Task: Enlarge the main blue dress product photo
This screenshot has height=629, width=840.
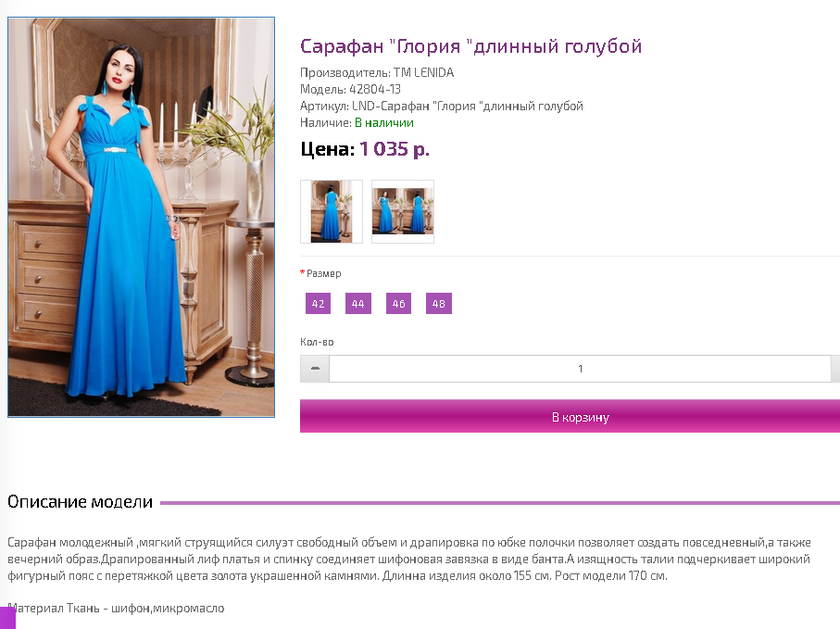Action: coord(142,217)
